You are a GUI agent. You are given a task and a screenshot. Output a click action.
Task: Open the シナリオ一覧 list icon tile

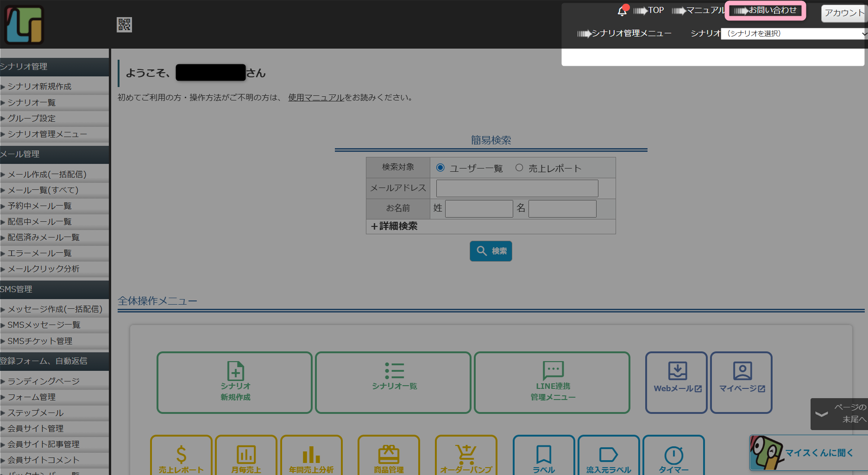393,382
